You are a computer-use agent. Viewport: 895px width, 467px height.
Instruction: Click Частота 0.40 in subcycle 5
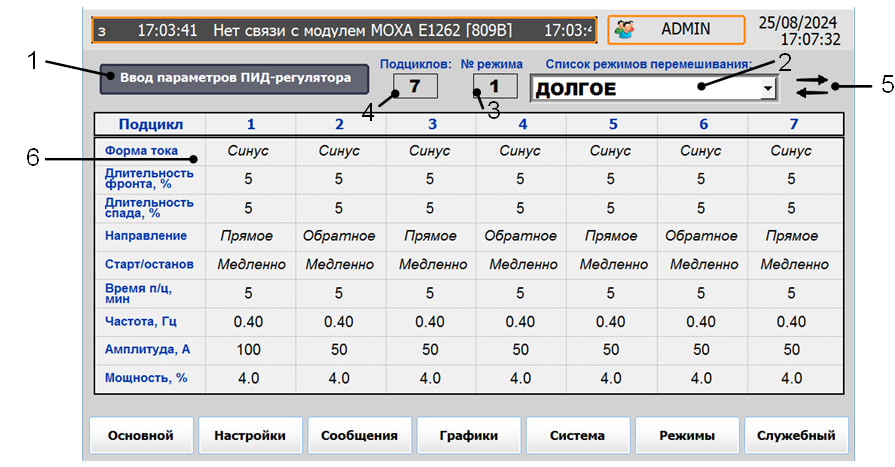(611, 322)
